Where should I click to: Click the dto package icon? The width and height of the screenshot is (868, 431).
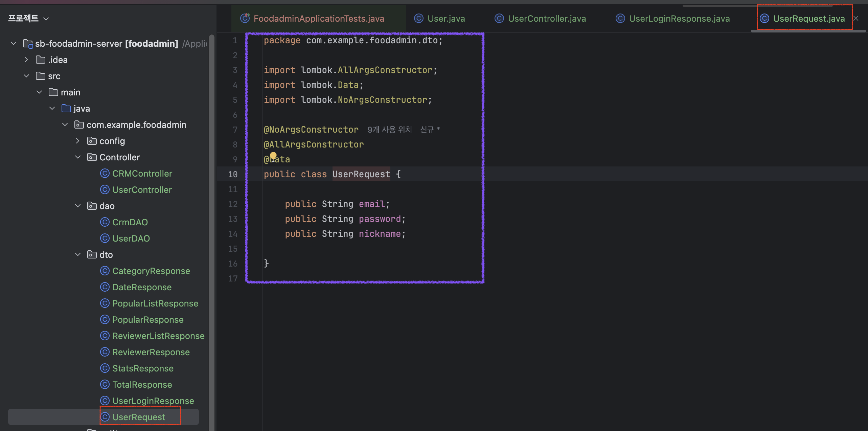point(92,254)
